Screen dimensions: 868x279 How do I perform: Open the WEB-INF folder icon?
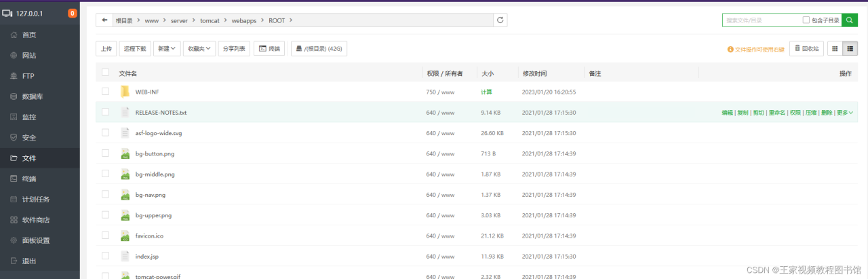[125, 92]
